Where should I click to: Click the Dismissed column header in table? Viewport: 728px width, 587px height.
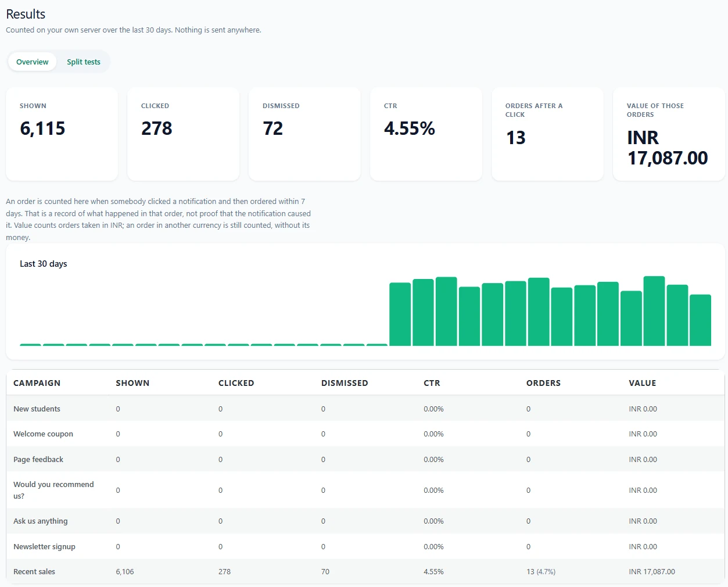345,383
